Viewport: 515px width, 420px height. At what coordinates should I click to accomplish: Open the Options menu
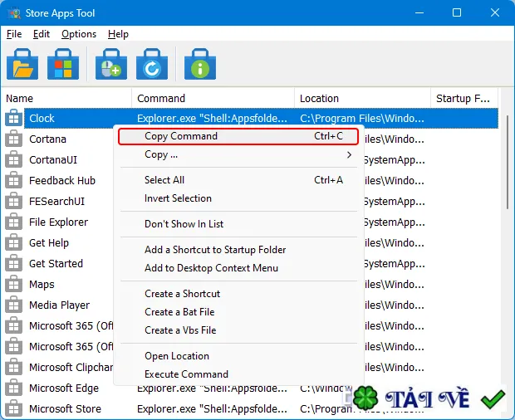click(x=79, y=34)
